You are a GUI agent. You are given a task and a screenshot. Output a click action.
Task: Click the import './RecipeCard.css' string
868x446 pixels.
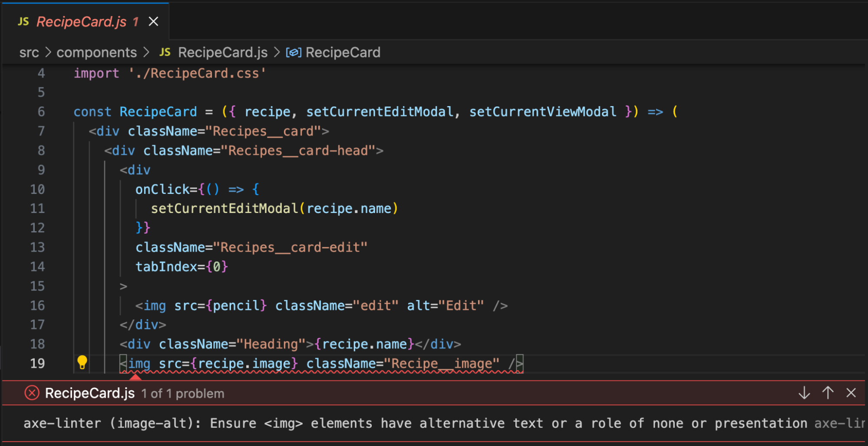coord(197,73)
